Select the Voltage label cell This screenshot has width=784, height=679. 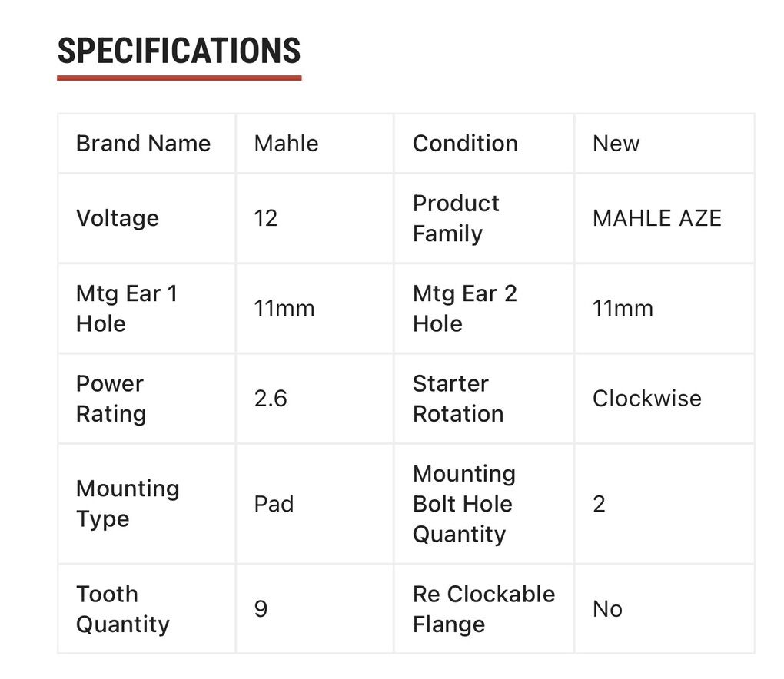click(118, 218)
